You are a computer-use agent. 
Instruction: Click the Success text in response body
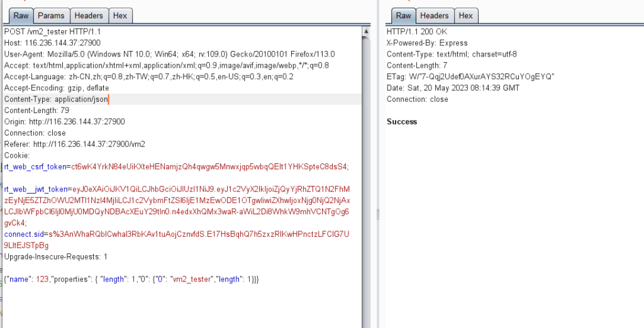(x=402, y=122)
